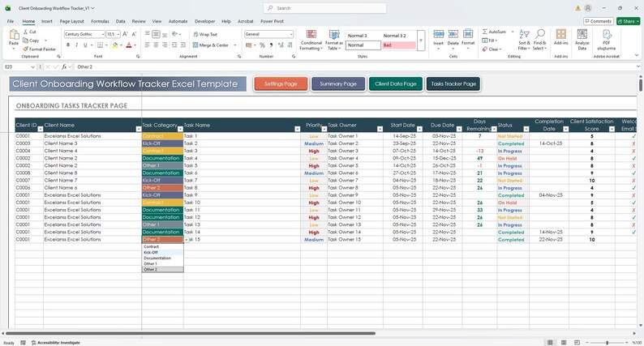Open Sort & Filter
644x346 pixels.
524,40
